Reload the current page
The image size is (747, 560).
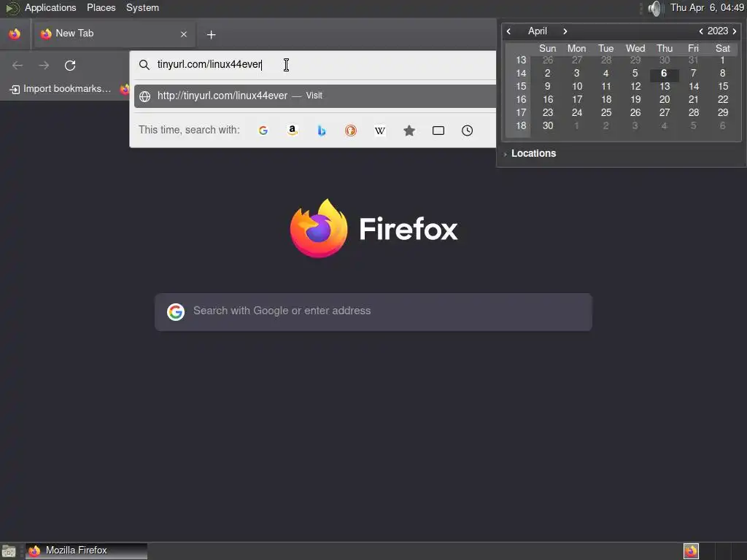click(70, 65)
